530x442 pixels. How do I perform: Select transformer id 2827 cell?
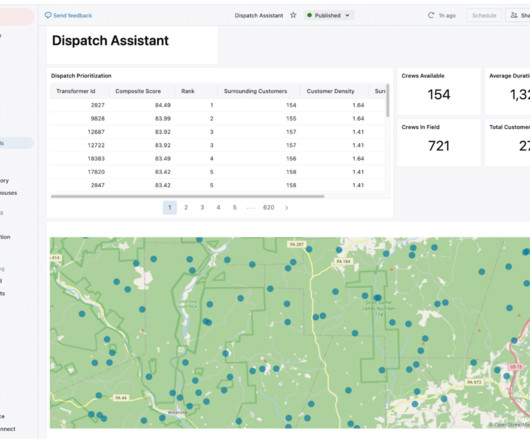coord(98,105)
